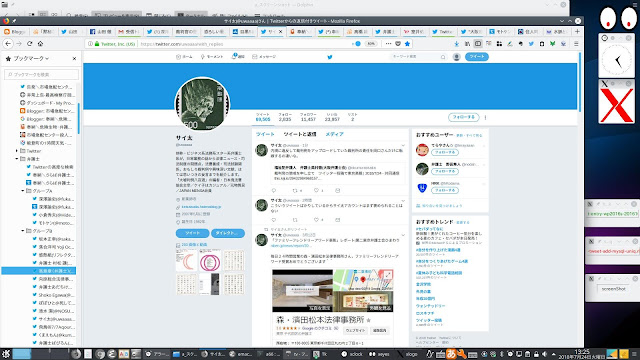The width and height of the screenshot is (640, 360).
Task: Click the blue ツイート button in the Twitter top bar
Action: (477, 57)
